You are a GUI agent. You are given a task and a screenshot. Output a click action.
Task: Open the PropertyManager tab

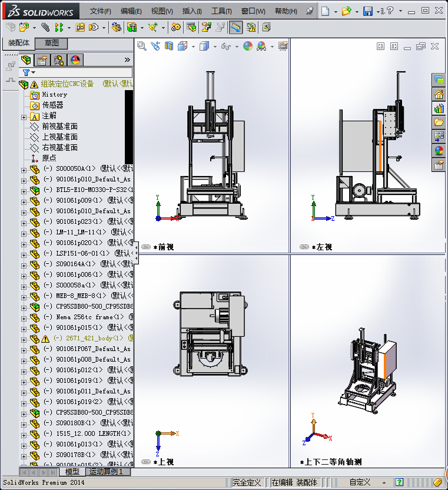42,60
